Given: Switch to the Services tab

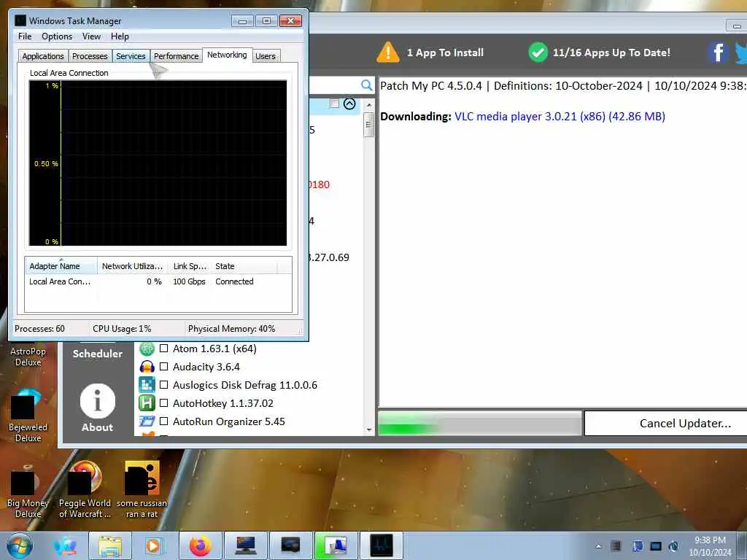Looking at the screenshot, I should (131, 56).
